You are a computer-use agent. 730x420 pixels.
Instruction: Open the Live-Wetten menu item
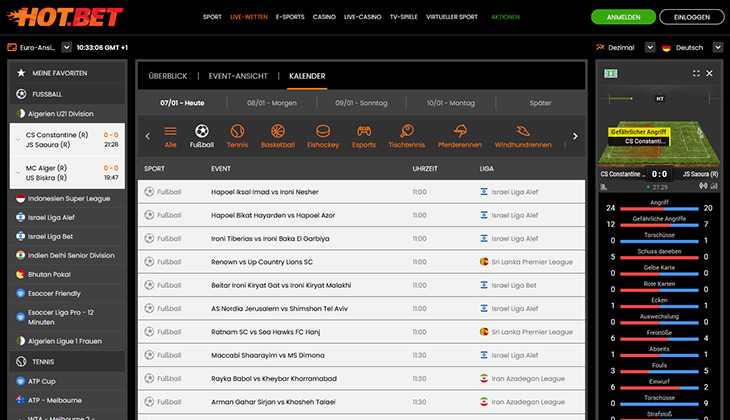[249, 17]
